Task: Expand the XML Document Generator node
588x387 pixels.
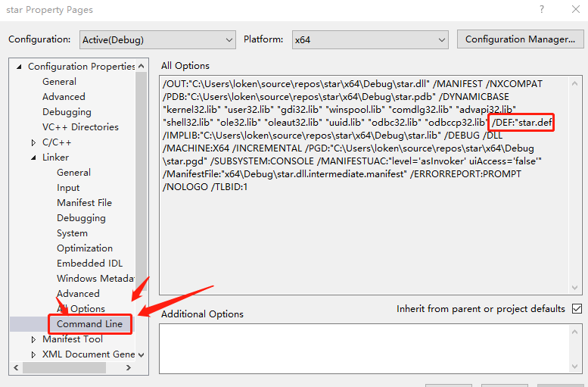Action: point(33,354)
